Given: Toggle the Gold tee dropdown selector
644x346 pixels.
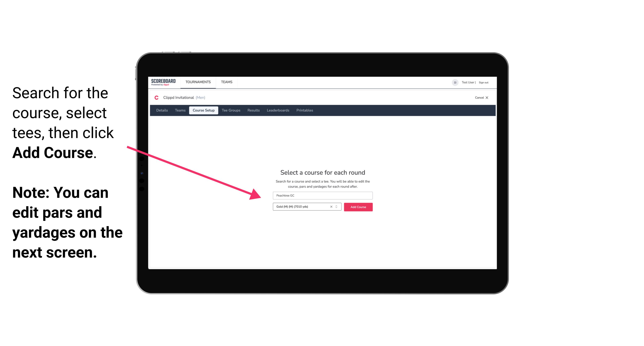Looking at the screenshot, I should pyautogui.click(x=337, y=207).
